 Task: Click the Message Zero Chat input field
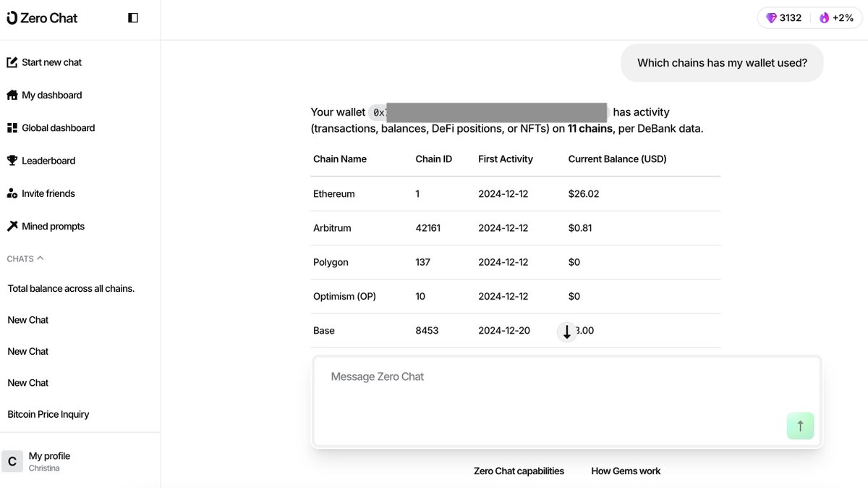(x=567, y=401)
